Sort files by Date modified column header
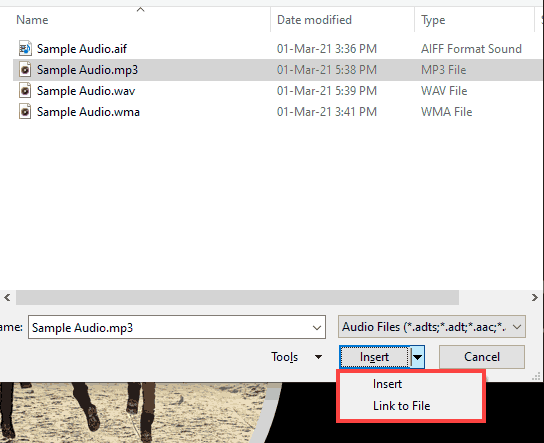The width and height of the screenshot is (544, 443). click(314, 20)
